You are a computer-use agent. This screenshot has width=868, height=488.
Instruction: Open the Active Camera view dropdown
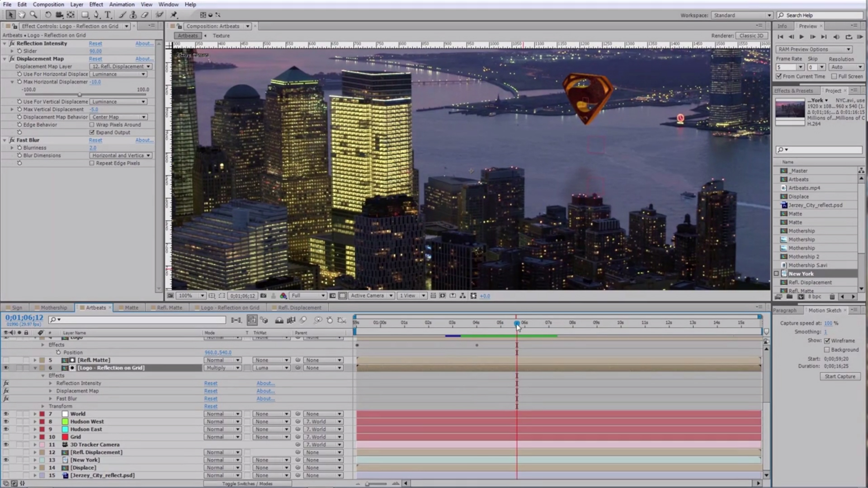pos(371,296)
